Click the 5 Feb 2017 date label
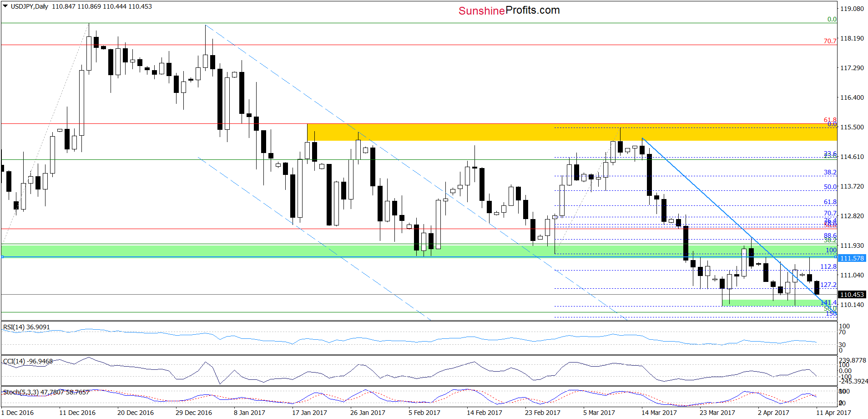Viewport: 868px width, 419px height. click(x=424, y=413)
